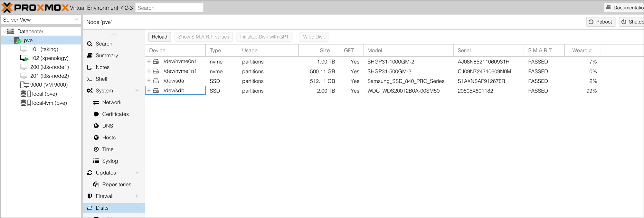The width and height of the screenshot is (644, 218).
Task: Click the 9000 (VM 9000) template icon
Action: coord(24,85)
